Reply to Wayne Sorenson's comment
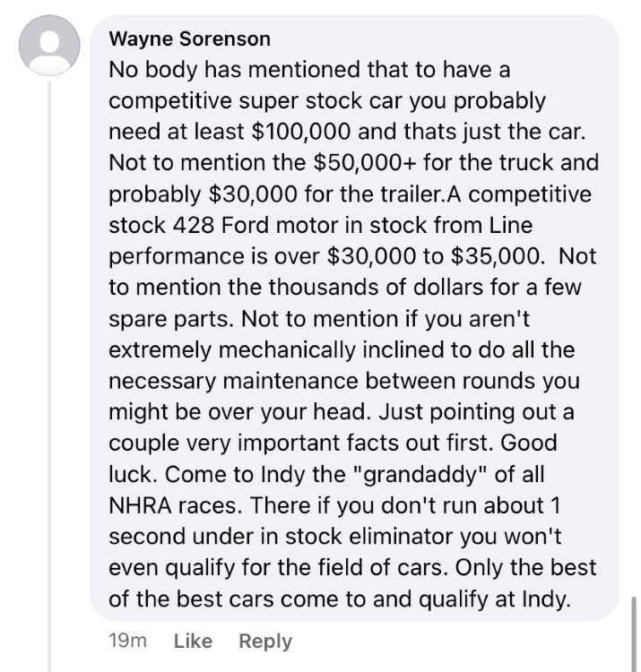The height and width of the screenshot is (672, 641). (x=265, y=642)
